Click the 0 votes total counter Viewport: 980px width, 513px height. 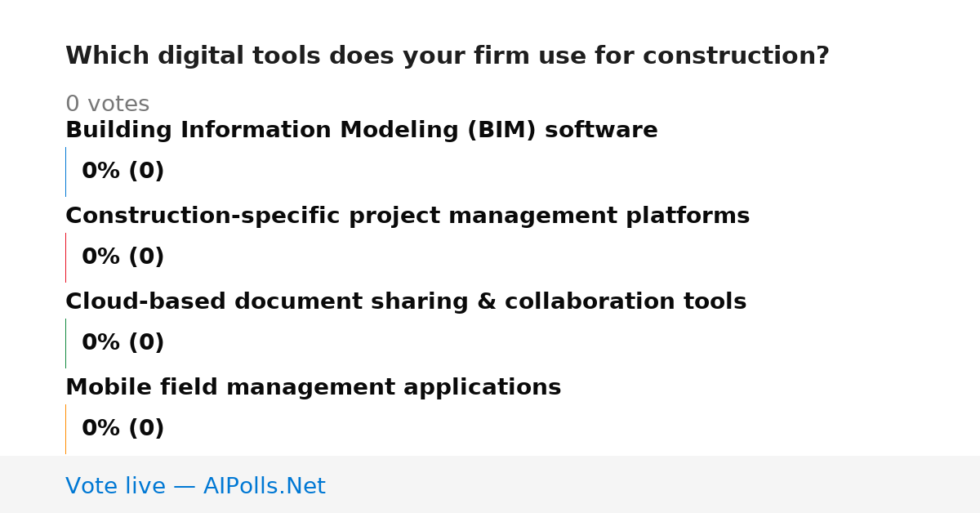pos(107,105)
